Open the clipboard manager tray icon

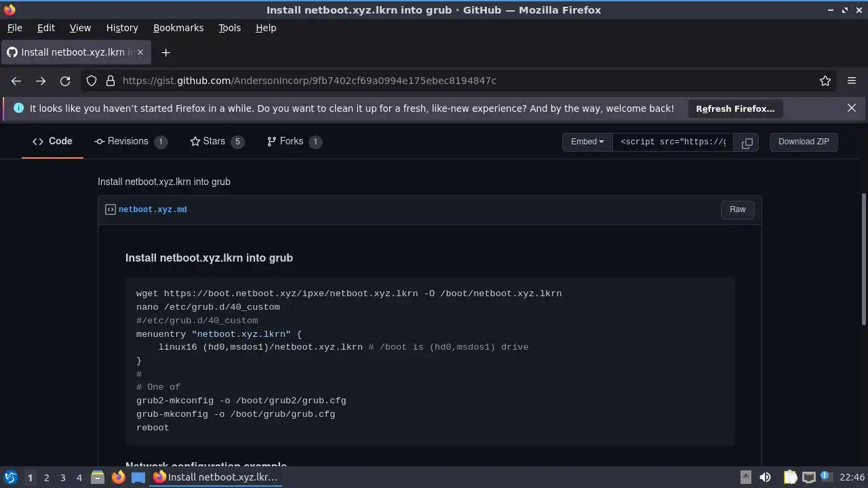click(790, 477)
